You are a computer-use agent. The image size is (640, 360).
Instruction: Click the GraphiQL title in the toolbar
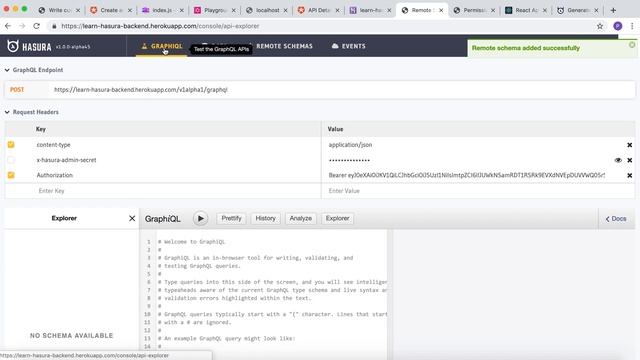162,219
